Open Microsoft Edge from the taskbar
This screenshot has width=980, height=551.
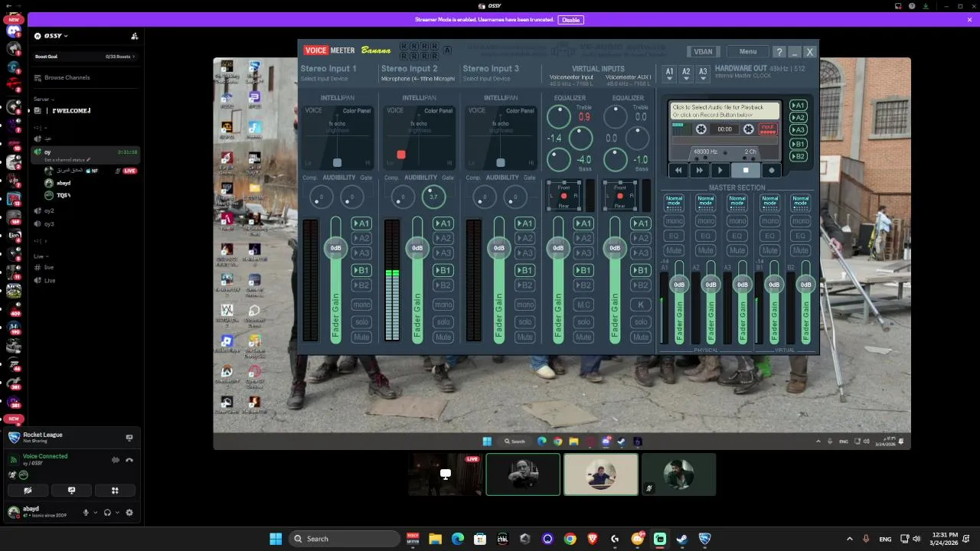point(458,539)
